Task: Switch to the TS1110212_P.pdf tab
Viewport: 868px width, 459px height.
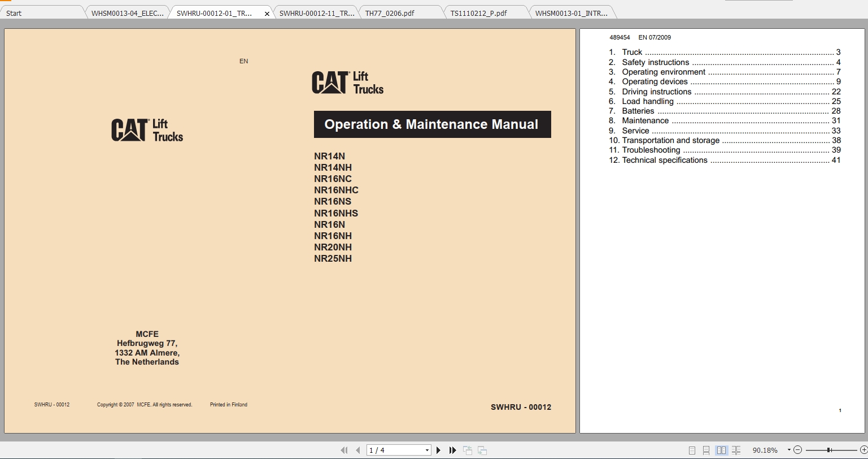Action: 484,11
